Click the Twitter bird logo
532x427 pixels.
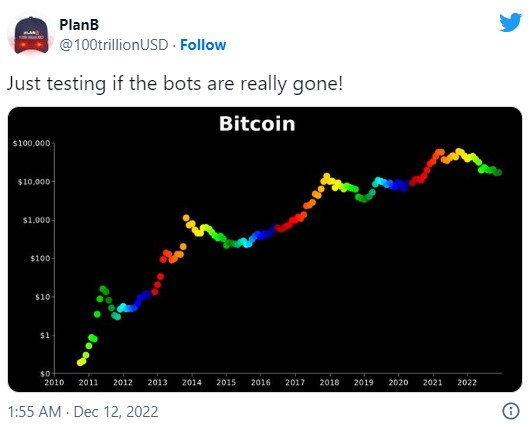pyautogui.click(x=510, y=22)
